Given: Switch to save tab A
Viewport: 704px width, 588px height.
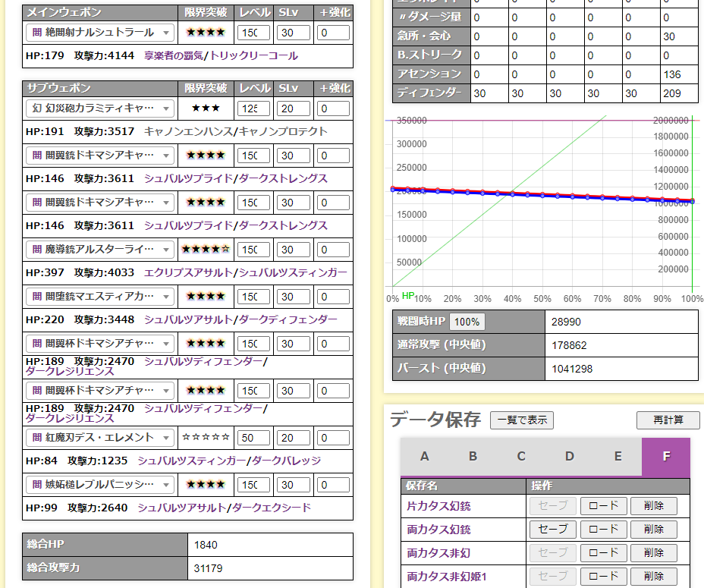Looking at the screenshot, I should 424,457.
